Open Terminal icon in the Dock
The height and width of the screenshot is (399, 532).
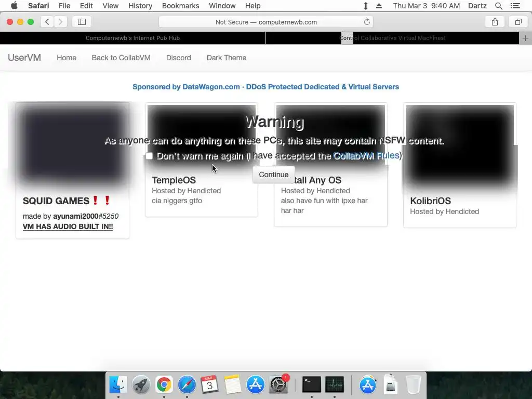point(312,384)
